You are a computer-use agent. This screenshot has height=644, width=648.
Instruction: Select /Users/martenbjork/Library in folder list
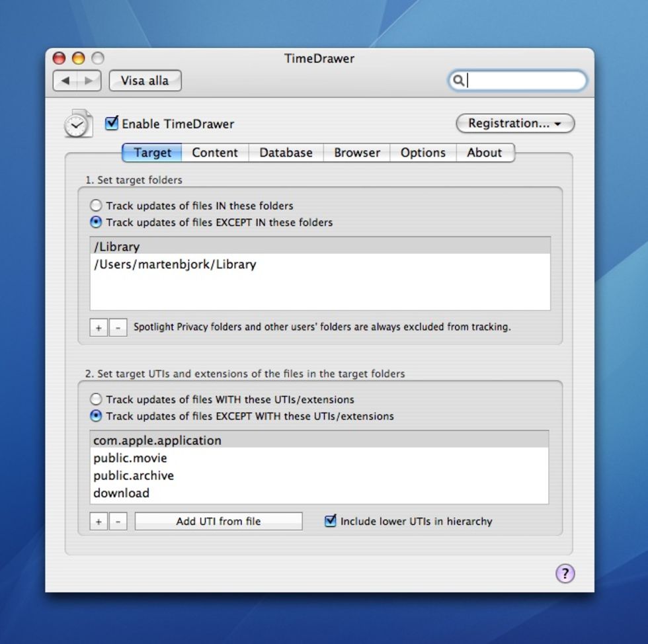pos(175,264)
